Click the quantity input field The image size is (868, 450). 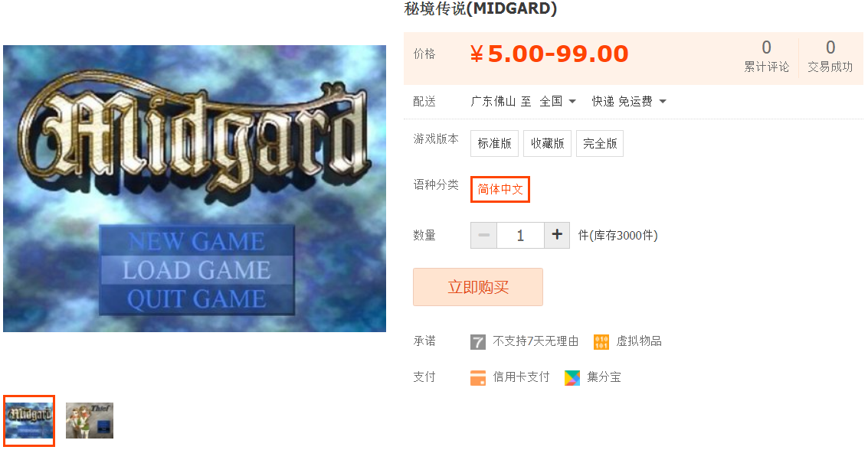coord(520,235)
